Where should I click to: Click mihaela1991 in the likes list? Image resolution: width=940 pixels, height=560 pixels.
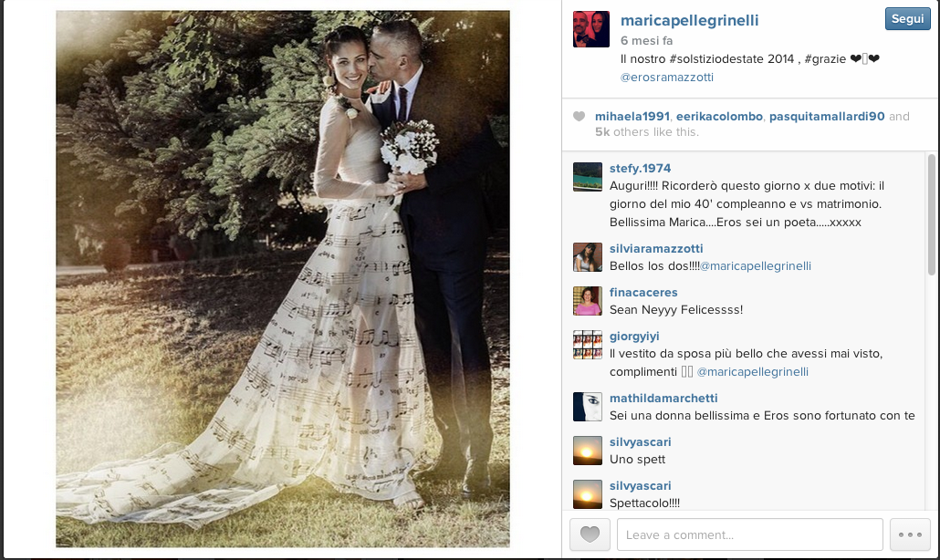coord(632,116)
